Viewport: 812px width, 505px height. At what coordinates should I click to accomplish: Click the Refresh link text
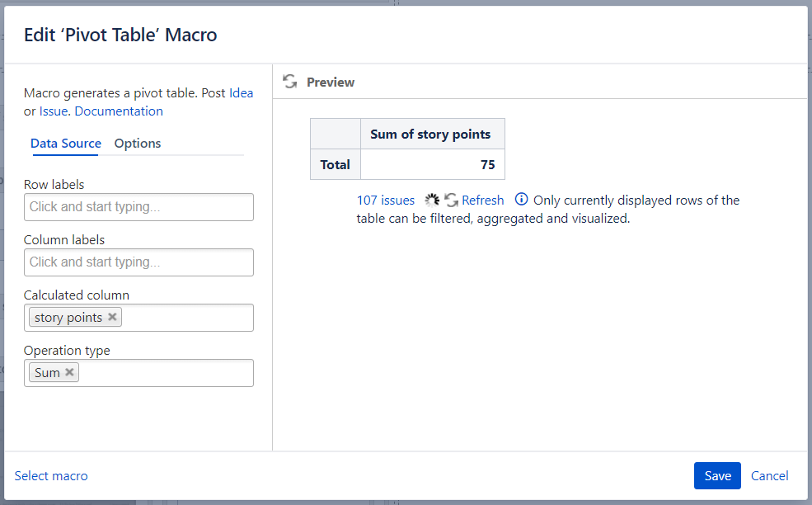point(482,200)
